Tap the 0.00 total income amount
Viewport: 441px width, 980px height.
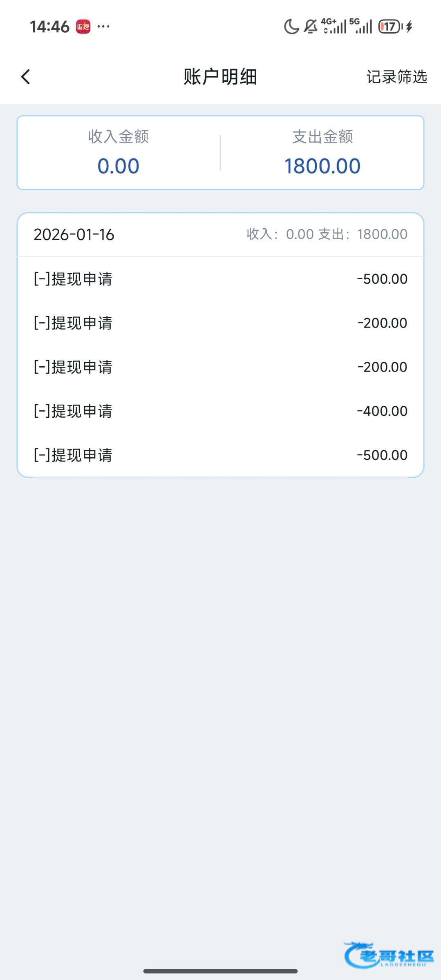click(x=119, y=166)
